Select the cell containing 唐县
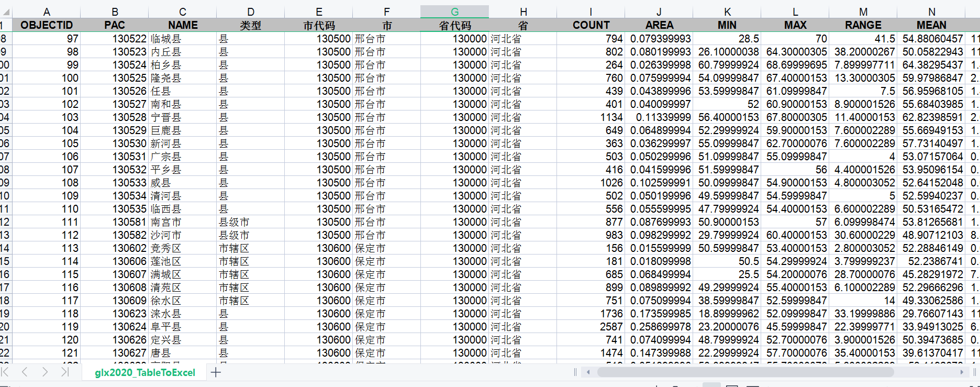 [183, 353]
